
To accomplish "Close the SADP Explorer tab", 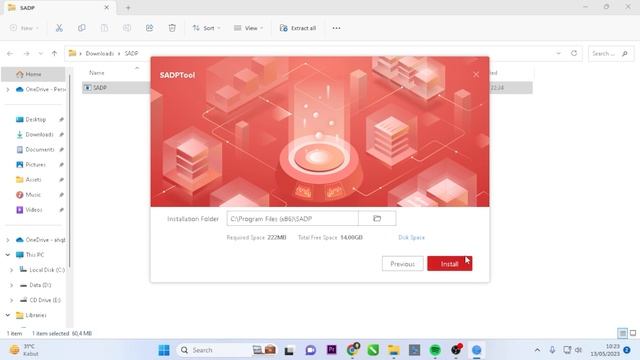I will coord(107,7).
